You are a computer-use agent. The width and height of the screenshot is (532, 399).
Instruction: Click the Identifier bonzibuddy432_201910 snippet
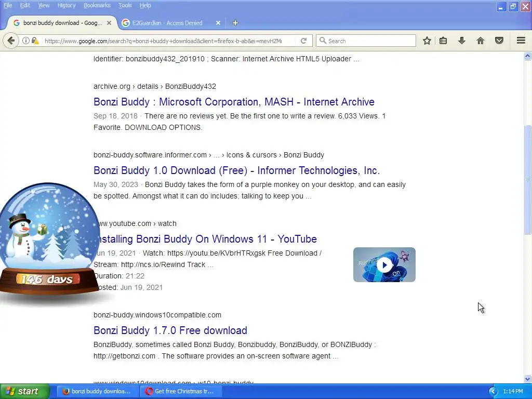[227, 59]
